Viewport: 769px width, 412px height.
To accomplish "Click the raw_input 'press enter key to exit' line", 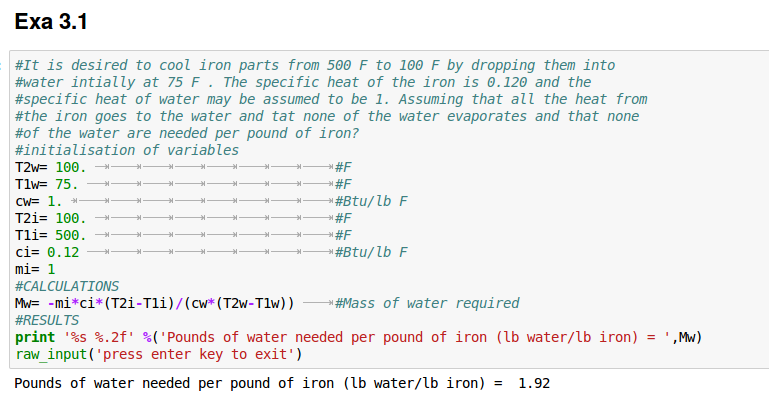I will coord(158,354).
